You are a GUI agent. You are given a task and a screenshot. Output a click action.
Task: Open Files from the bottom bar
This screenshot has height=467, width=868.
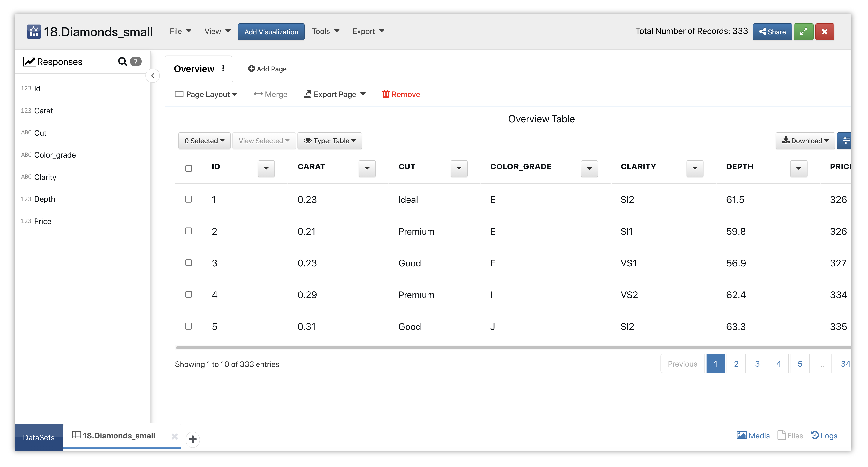(x=790, y=435)
